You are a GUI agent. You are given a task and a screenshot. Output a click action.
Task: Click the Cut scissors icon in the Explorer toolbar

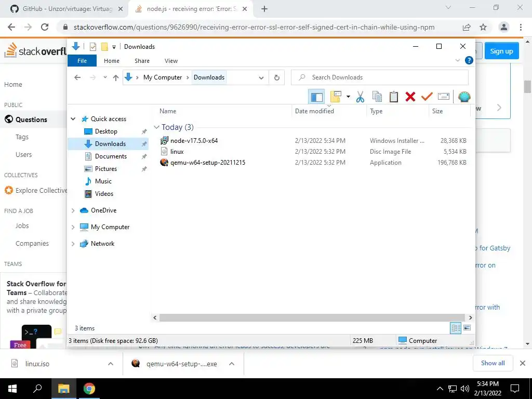click(x=360, y=97)
